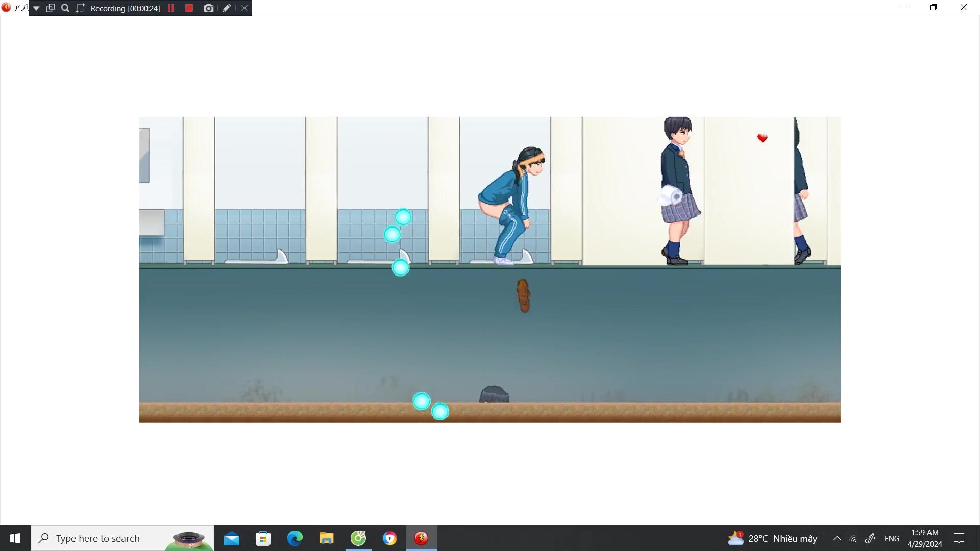The image size is (980, 551).
Task: Take a screenshot with camera icon
Action: coord(208,8)
